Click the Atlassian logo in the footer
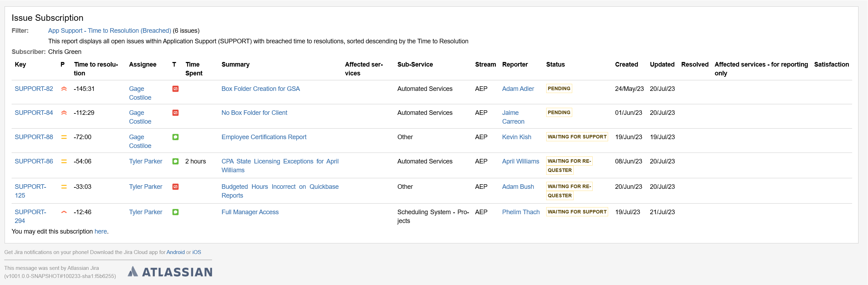 tap(170, 272)
